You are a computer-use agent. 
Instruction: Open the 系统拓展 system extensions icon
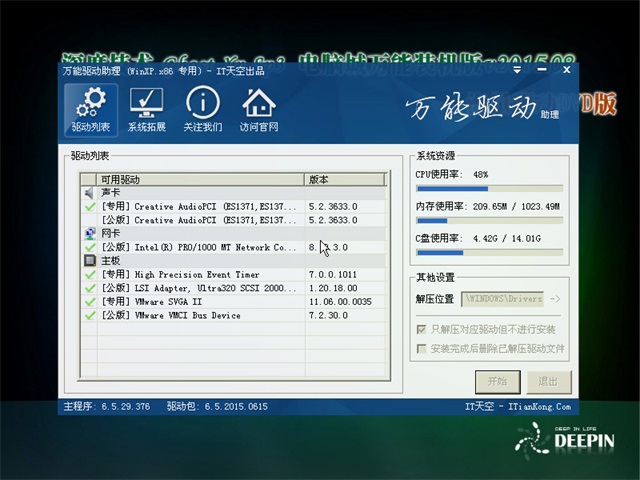146,109
